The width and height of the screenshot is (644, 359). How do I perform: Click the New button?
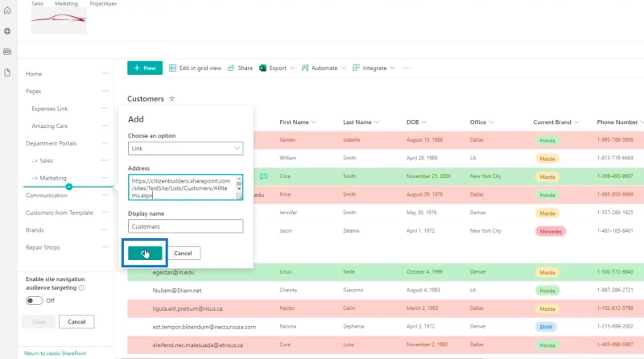click(x=145, y=68)
